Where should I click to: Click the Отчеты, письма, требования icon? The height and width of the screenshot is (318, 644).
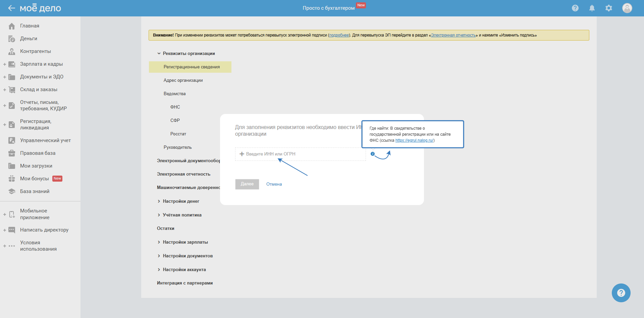point(12,106)
